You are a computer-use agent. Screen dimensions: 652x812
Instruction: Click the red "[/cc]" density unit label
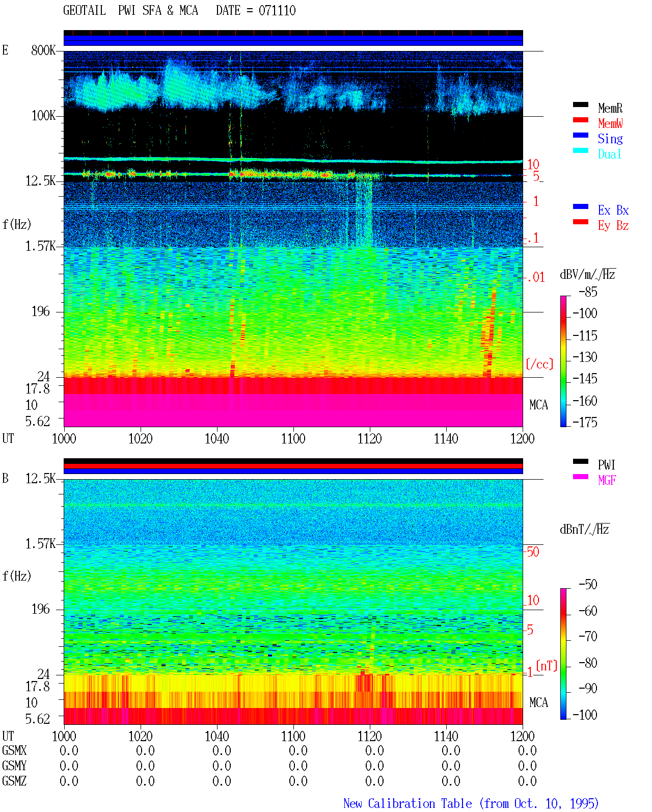point(539,364)
